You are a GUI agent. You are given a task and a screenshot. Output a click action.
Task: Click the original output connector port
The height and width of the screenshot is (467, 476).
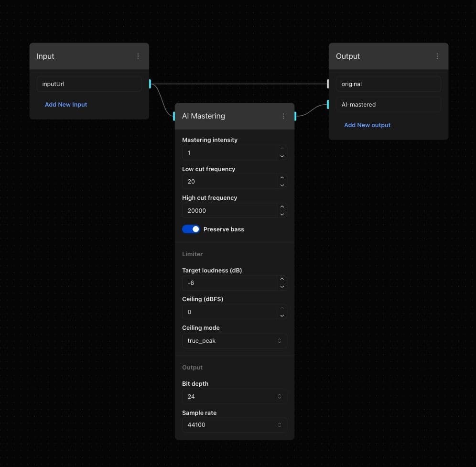[328, 84]
